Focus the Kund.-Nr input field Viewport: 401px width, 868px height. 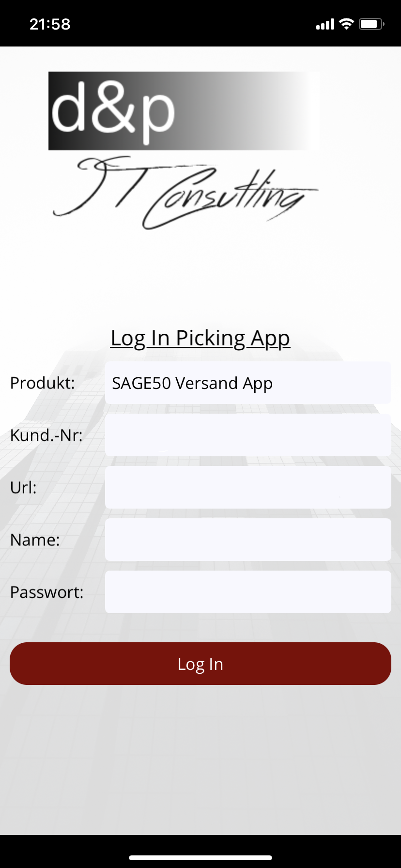pyautogui.click(x=248, y=435)
